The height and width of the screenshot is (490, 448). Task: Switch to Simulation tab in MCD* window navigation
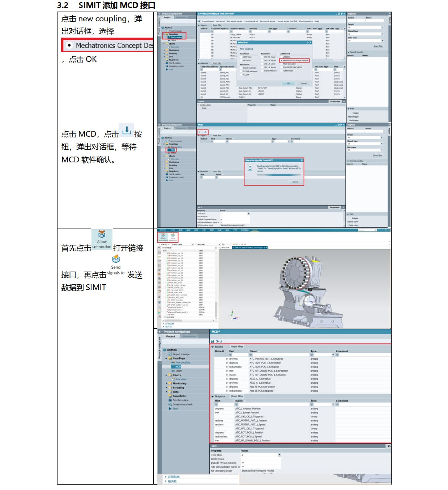(x=189, y=337)
